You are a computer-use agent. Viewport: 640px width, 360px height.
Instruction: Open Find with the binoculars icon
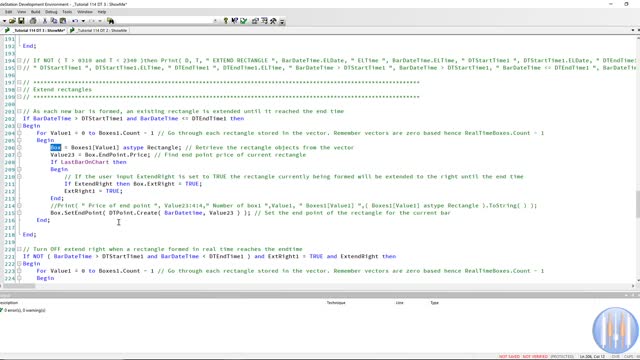pos(110,20)
